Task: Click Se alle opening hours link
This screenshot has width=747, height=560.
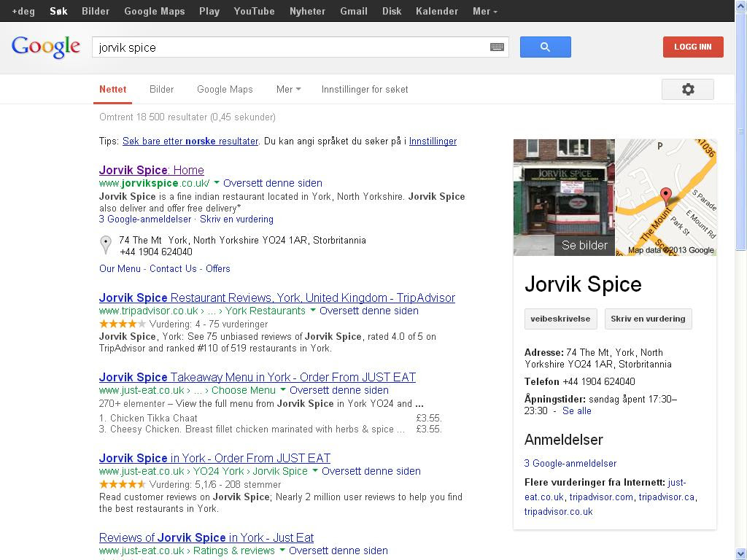Action: pyautogui.click(x=576, y=411)
